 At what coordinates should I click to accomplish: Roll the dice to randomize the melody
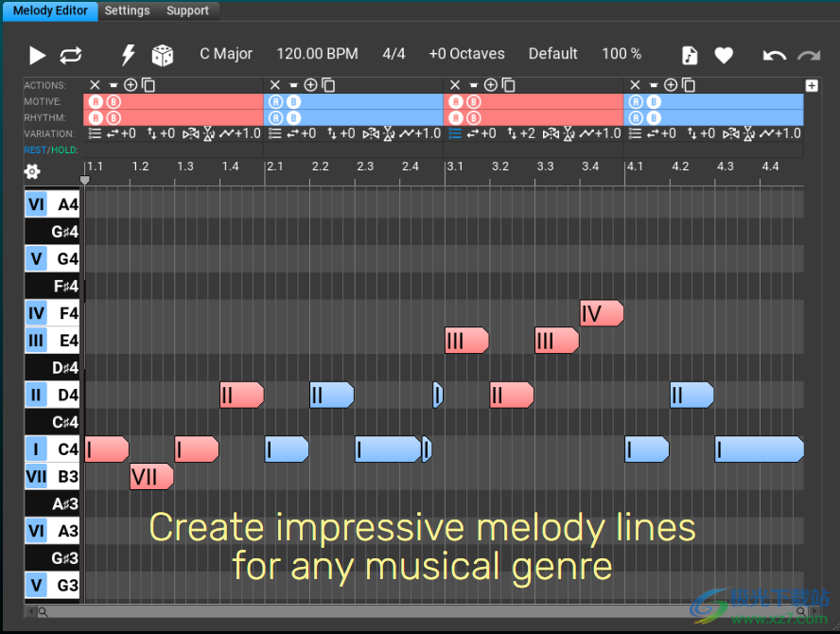163,55
